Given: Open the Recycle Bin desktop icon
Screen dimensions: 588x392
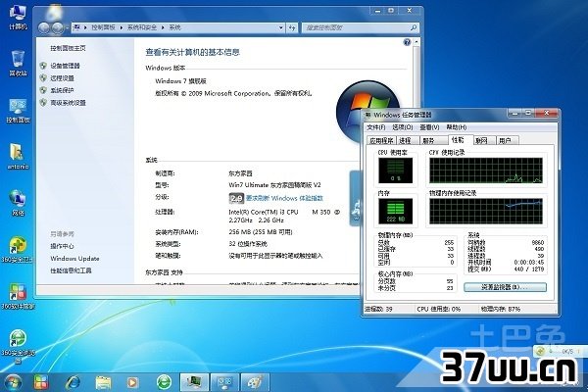Looking at the screenshot, I should click(x=18, y=63).
